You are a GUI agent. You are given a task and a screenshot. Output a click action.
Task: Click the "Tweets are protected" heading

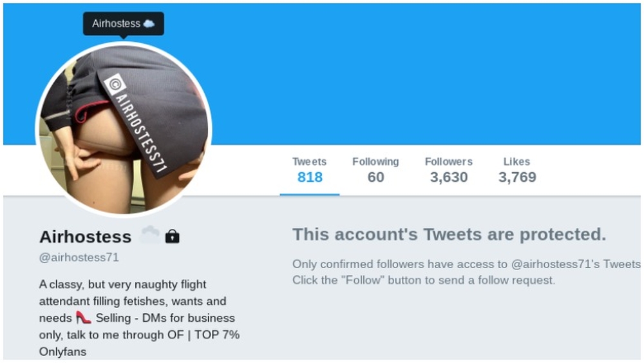(x=449, y=234)
